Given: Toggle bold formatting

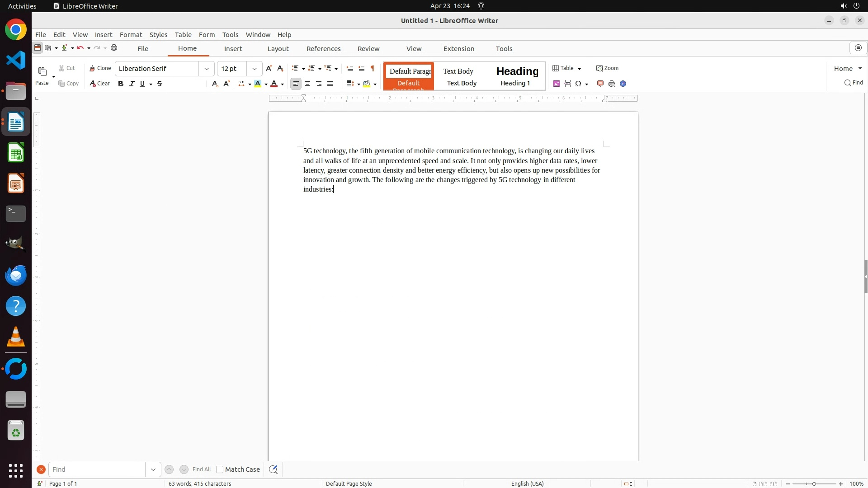Looking at the screenshot, I should coord(121,84).
